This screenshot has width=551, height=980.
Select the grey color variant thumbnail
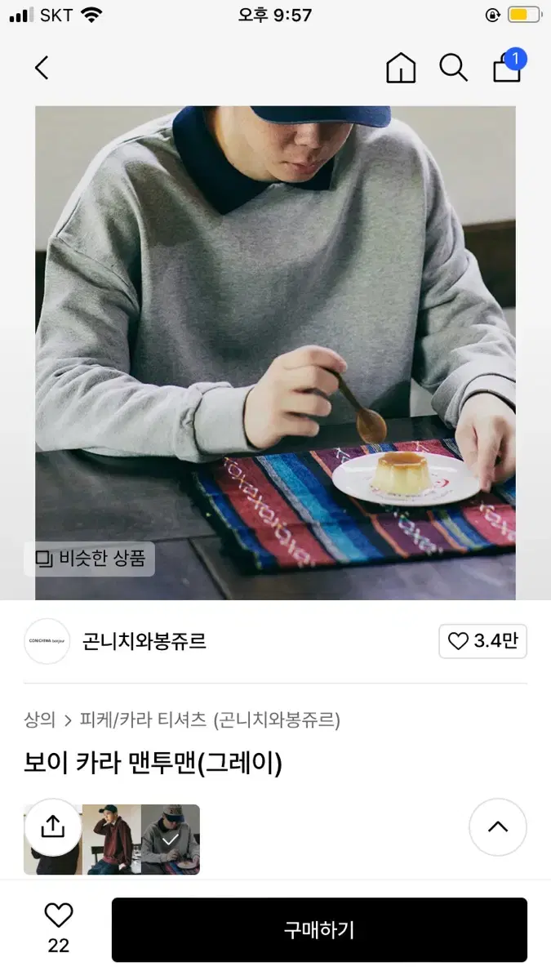click(x=171, y=840)
